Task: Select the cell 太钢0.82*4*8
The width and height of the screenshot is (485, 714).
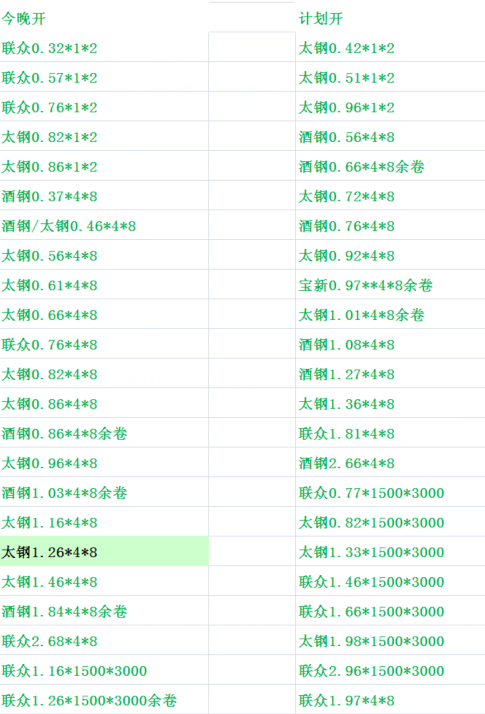Action: [104, 373]
